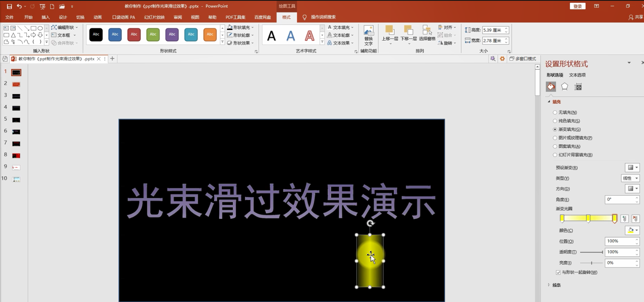Apply the orange Abc shape style
This screenshot has height=302, width=644.
[210, 35]
